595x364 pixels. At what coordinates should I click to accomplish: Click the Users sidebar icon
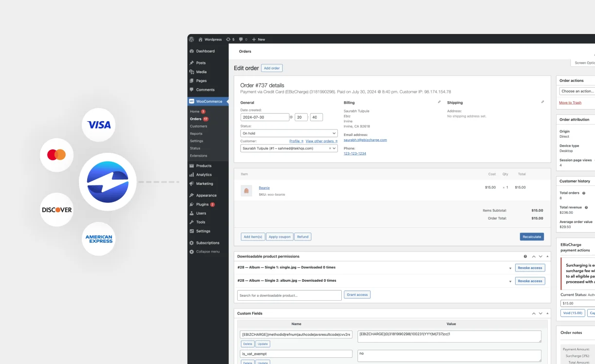pos(192,213)
